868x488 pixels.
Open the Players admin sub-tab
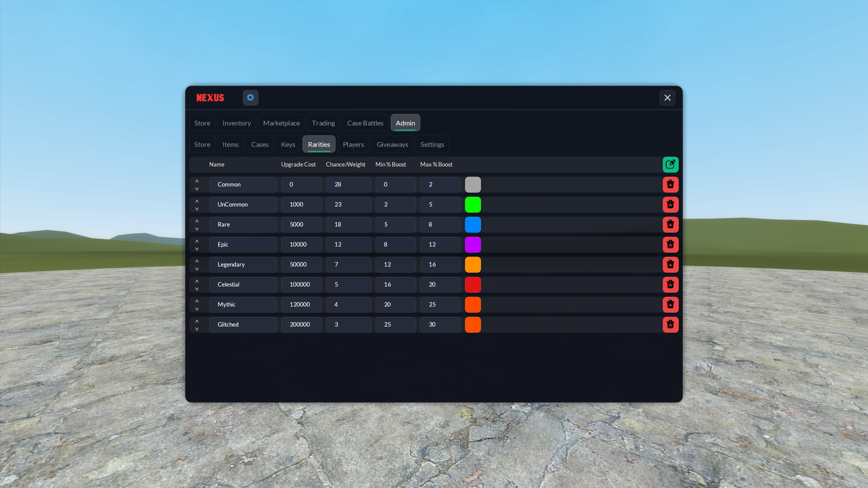(x=353, y=144)
